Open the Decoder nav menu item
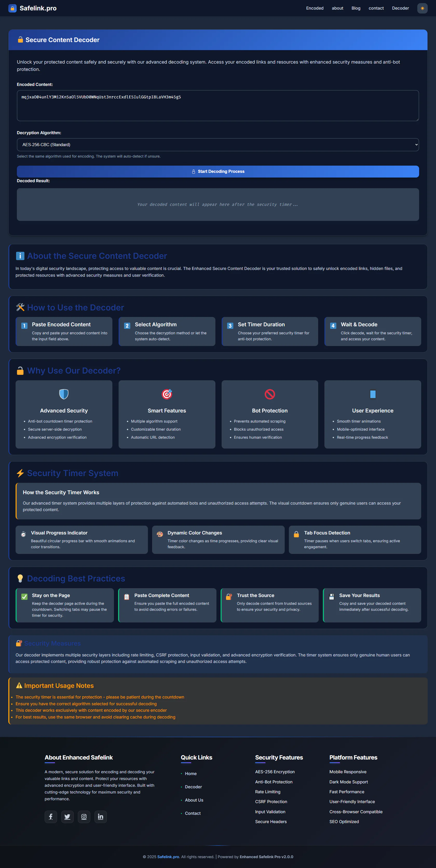Viewport: 436px width, 868px height. [x=400, y=8]
